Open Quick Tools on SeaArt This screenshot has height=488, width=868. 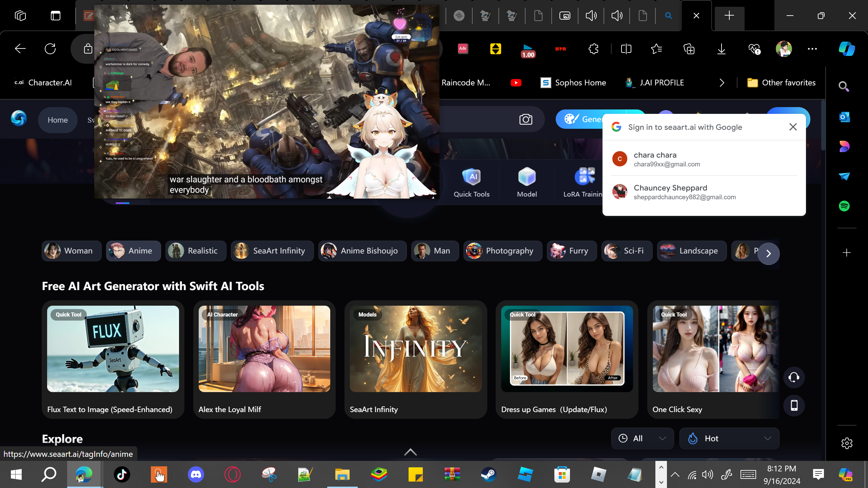(x=472, y=182)
